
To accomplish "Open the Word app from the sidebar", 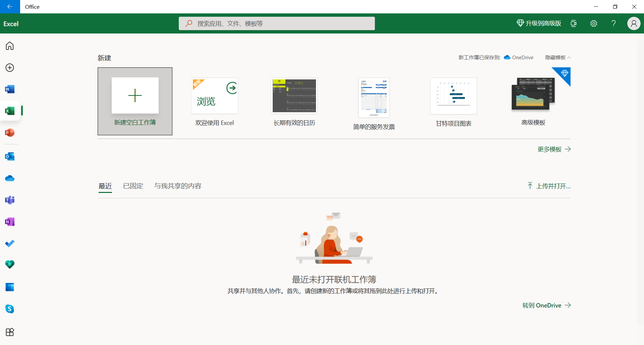I will 10,89.
